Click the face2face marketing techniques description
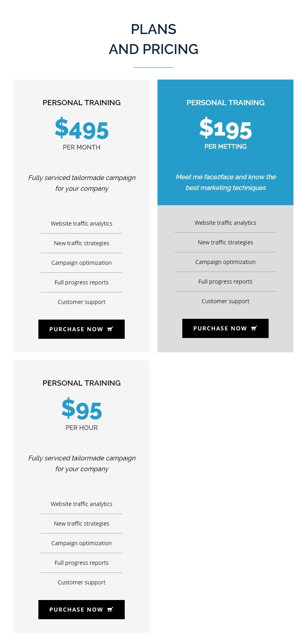The width and height of the screenshot is (307, 644). [x=225, y=182]
